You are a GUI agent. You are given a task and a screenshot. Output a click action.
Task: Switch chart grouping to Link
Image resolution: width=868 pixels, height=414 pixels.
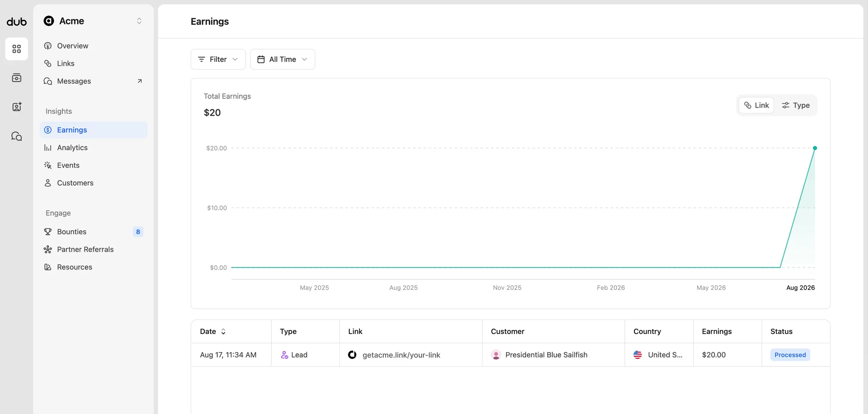(x=756, y=105)
